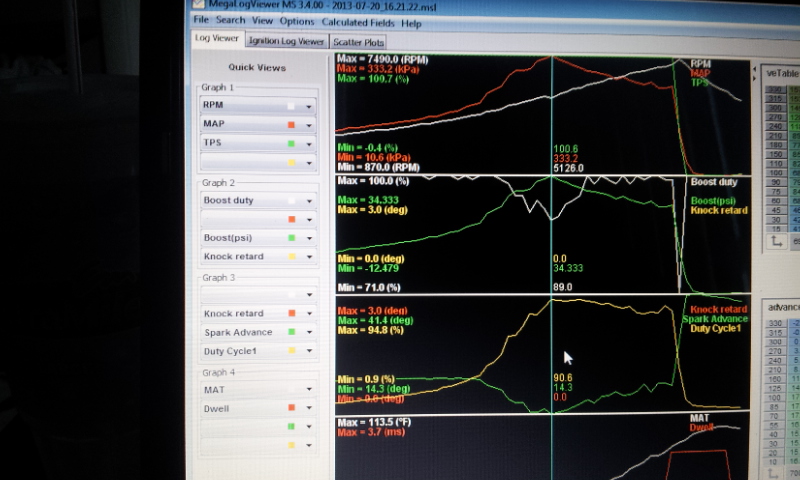Collapse table panel with left-pointing arrow

755,68
